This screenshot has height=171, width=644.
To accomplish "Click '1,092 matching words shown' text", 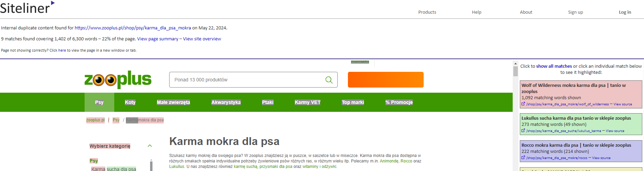I will pyautogui.click(x=551, y=97).
